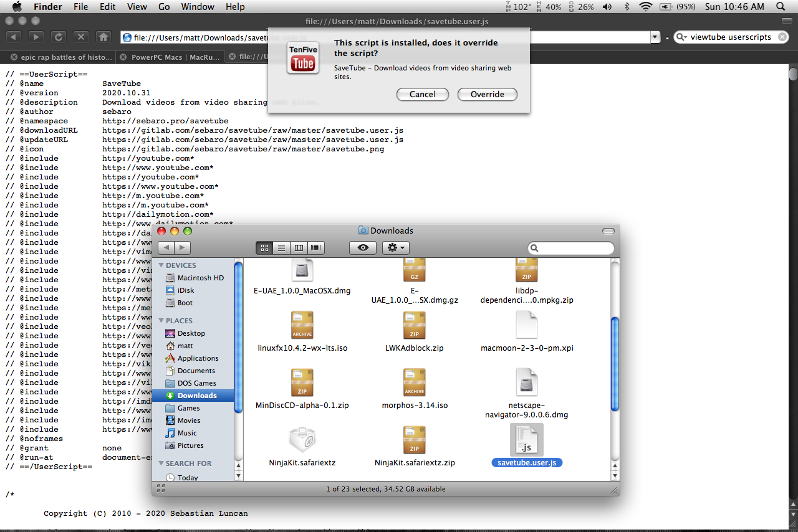
Task: Open the File menu
Action: 80,7
